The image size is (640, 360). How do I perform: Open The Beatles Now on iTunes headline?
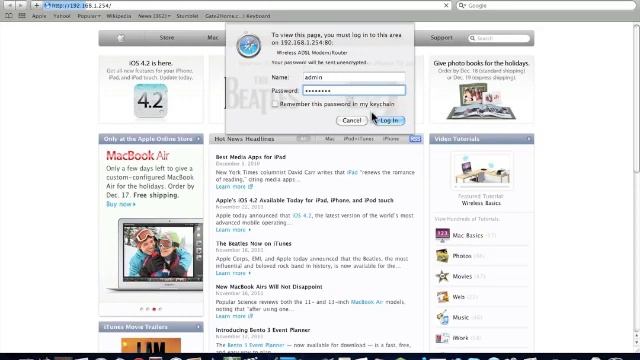253,244
